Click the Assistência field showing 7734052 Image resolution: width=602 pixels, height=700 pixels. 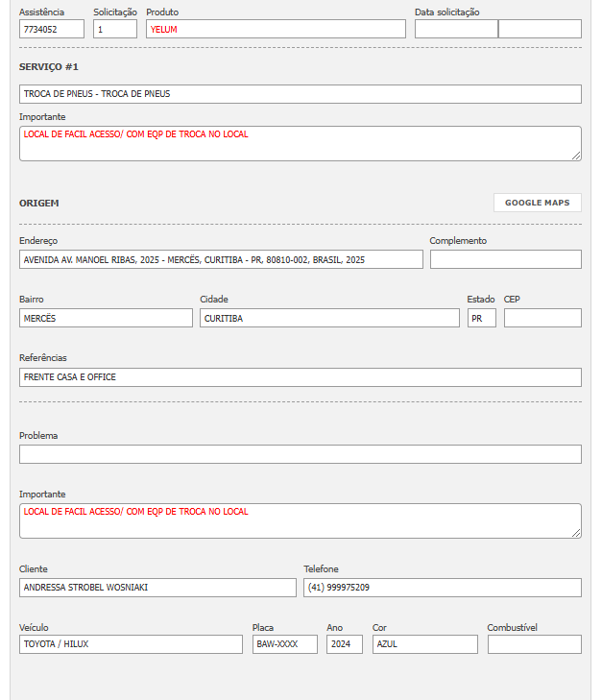[x=52, y=29]
